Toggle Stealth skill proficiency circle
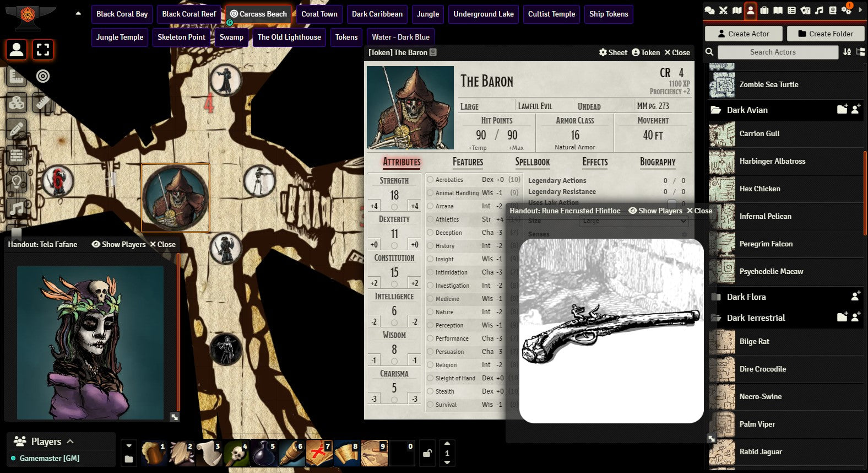 (x=430, y=391)
